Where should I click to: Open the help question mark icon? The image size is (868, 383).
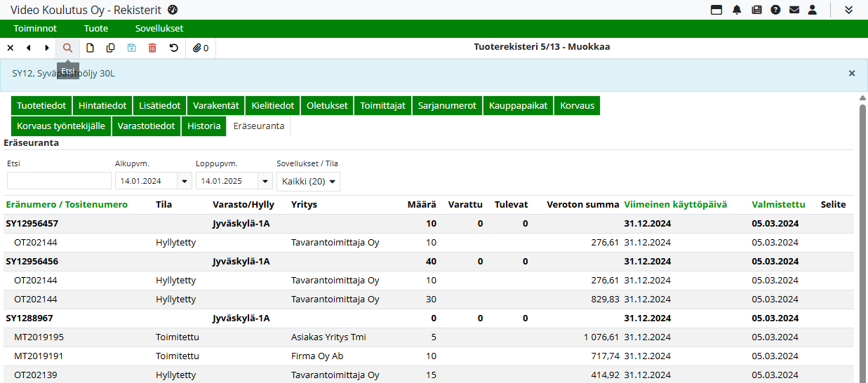(x=775, y=10)
